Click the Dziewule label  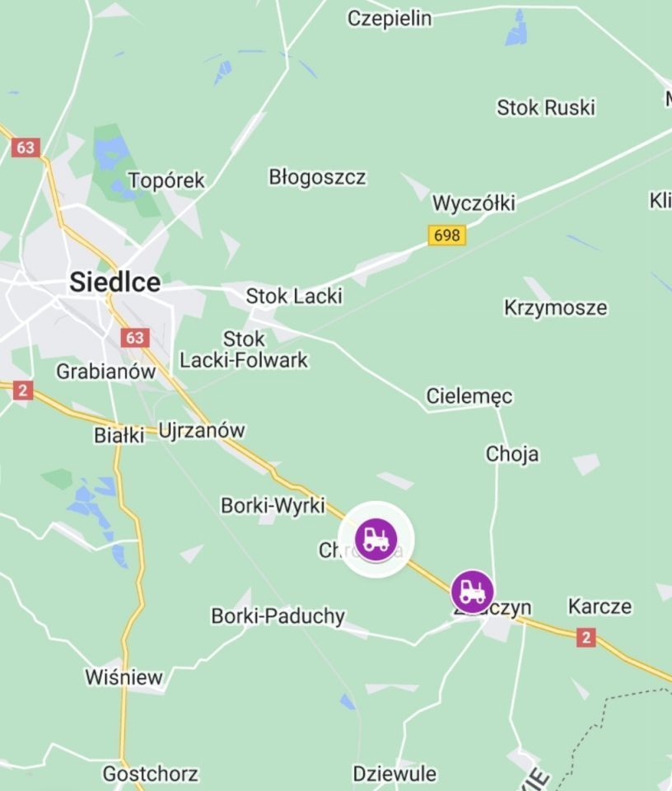click(394, 774)
